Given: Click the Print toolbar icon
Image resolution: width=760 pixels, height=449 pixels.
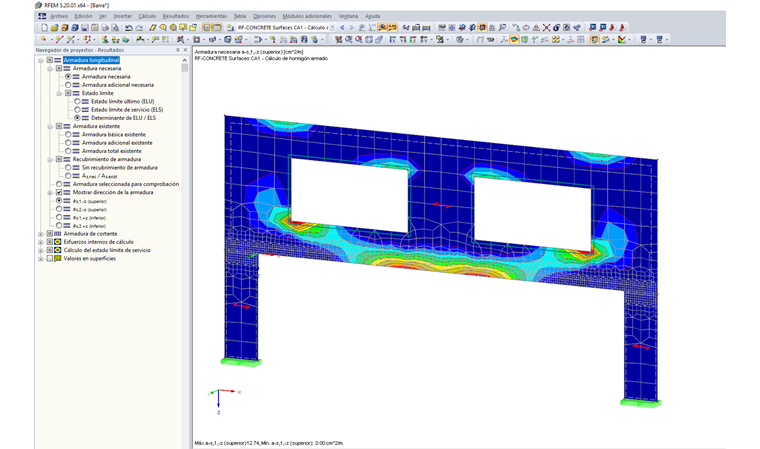Looking at the screenshot, I should pos(105,28).
